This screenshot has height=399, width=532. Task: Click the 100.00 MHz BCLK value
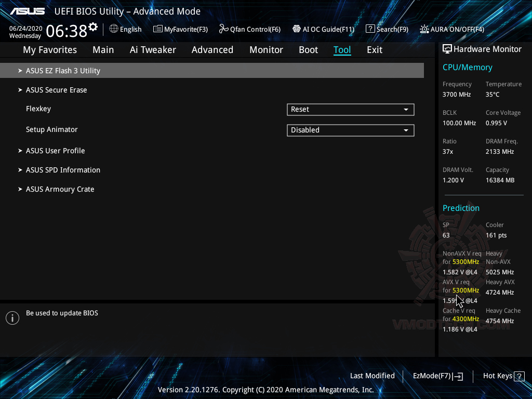(x=459, y=123)
